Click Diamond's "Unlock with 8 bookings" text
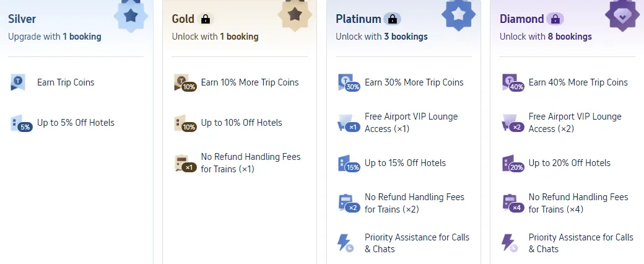This screenshot has width=644, height=264. [546, 37]
